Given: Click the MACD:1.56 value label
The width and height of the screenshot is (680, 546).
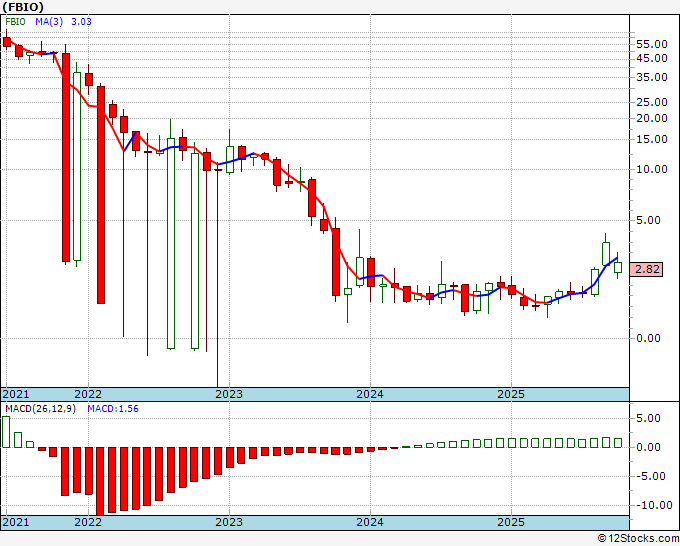Looking at the screenshot, I should (x=113, y=409).
